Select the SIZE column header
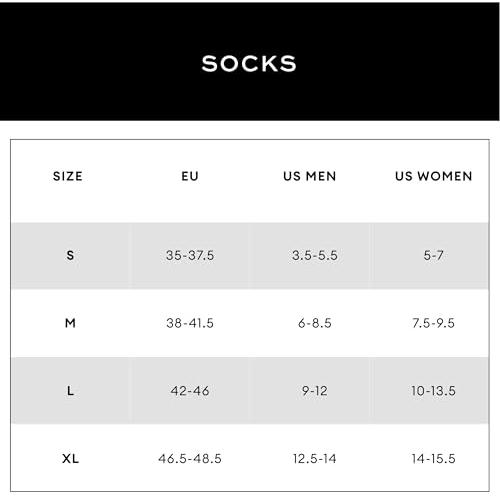 [x=68, y=176]
